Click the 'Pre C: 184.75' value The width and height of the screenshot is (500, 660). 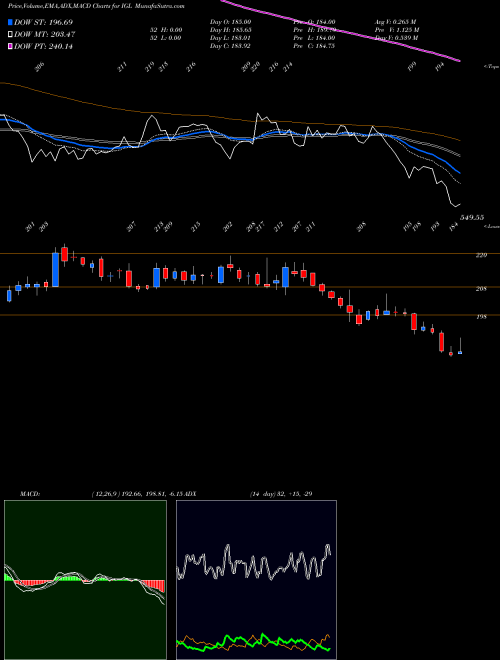314,46
